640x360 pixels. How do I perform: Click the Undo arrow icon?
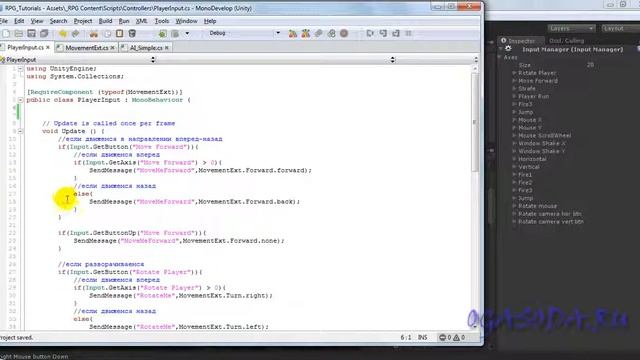(x=63, y=33)
